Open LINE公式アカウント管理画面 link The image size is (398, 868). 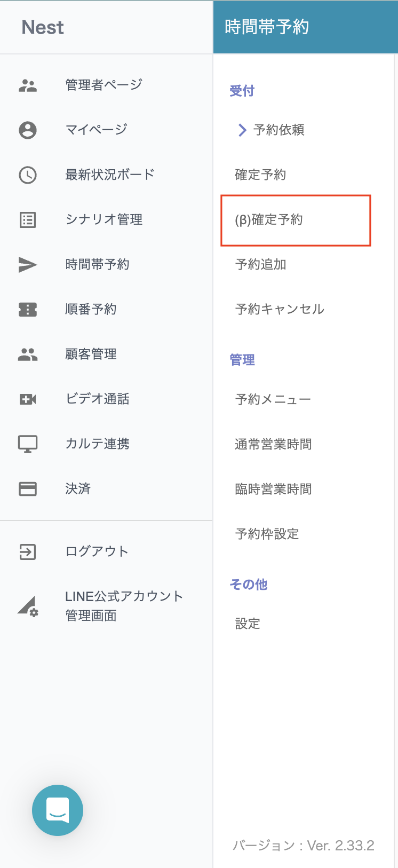tap(124, 606)
